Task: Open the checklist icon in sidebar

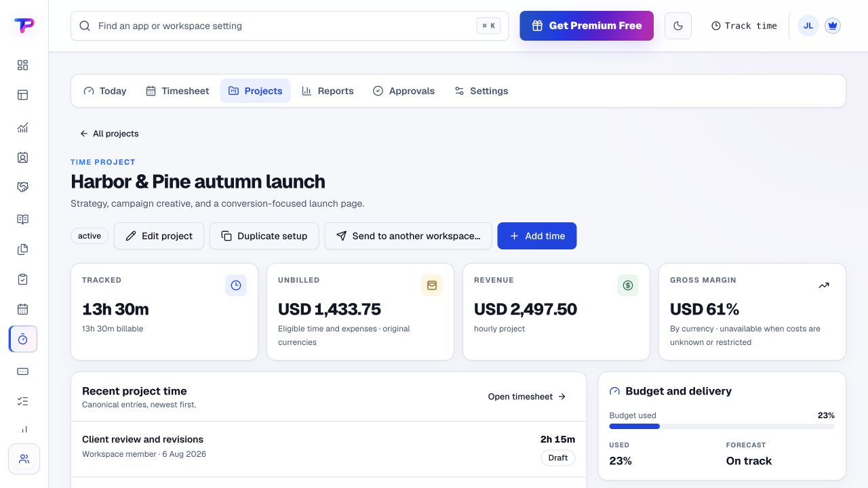Action: click(x=22, y=401)
